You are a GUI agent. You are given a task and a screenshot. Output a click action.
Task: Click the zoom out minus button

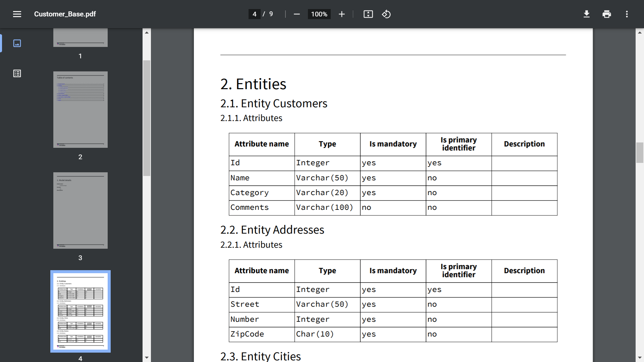297,14
